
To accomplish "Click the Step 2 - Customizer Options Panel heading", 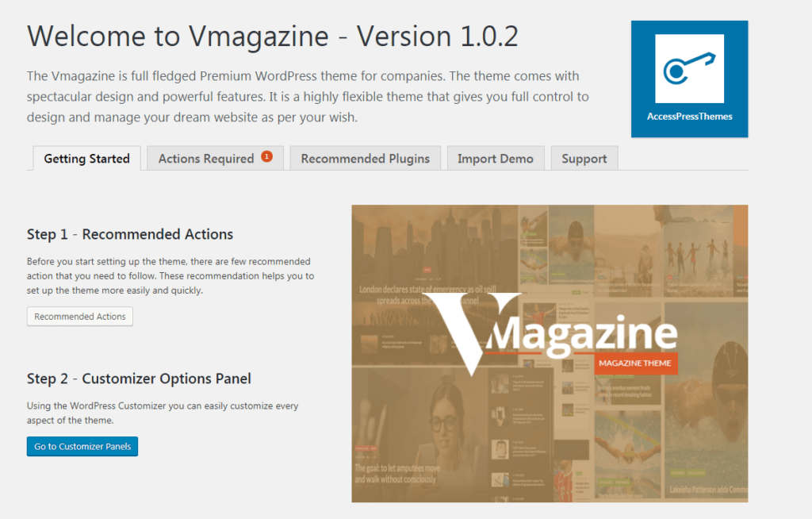I will click(x=139, y=379).
